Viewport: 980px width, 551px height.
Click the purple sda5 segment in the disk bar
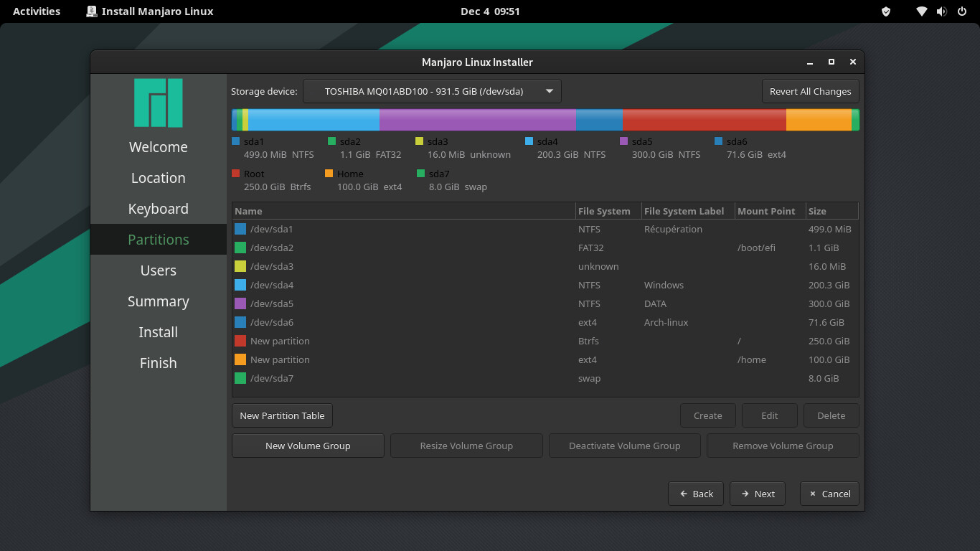click(x=477, y=120)
